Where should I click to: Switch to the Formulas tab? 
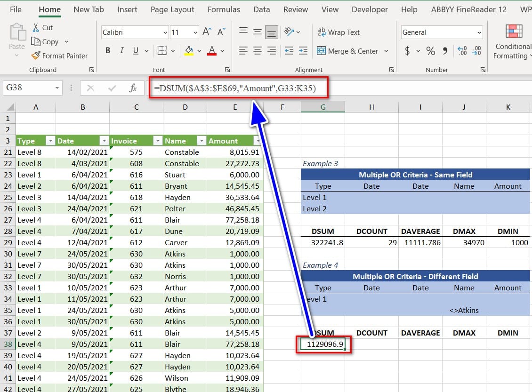pyautogui.click(x=224, y=9)
